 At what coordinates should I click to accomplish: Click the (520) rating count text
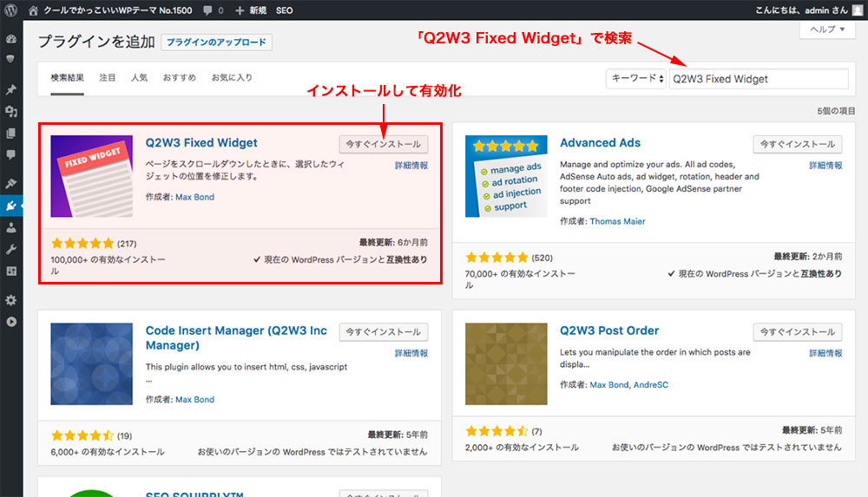(542, 258)
